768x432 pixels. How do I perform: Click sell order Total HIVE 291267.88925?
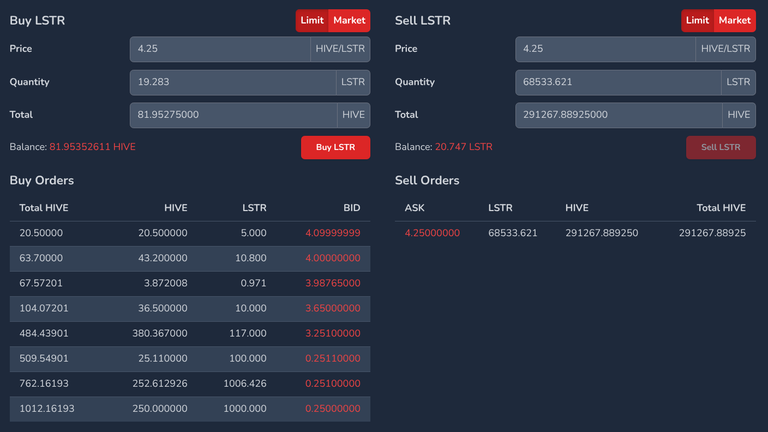pos(713,233)
